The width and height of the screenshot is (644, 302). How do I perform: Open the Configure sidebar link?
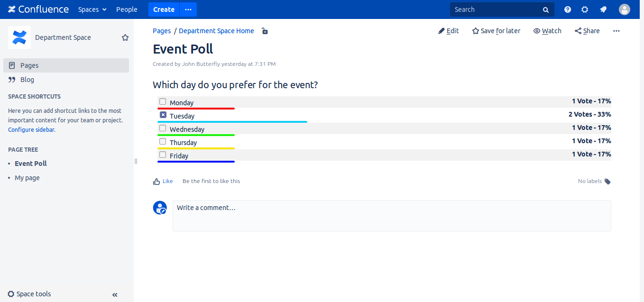(x=31, y=129)
